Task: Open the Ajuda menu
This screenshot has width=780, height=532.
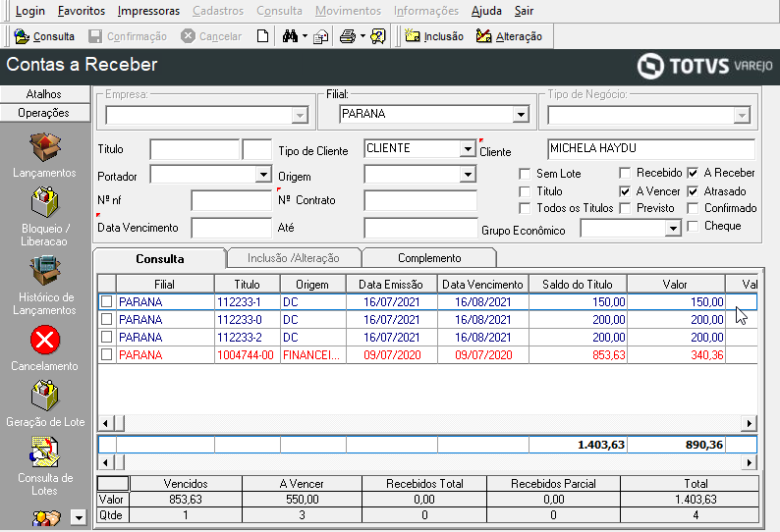Action: click(x=486, y=11)
